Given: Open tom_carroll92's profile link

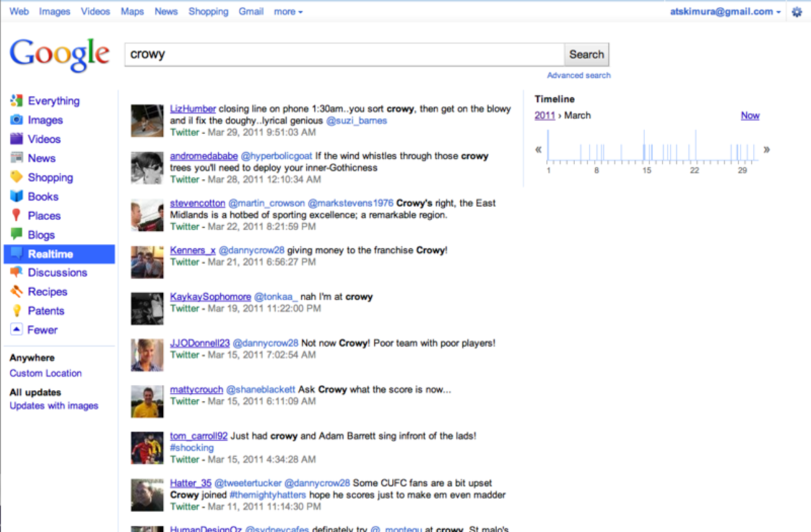Looking at the screenshot, I should pos(199,436).
